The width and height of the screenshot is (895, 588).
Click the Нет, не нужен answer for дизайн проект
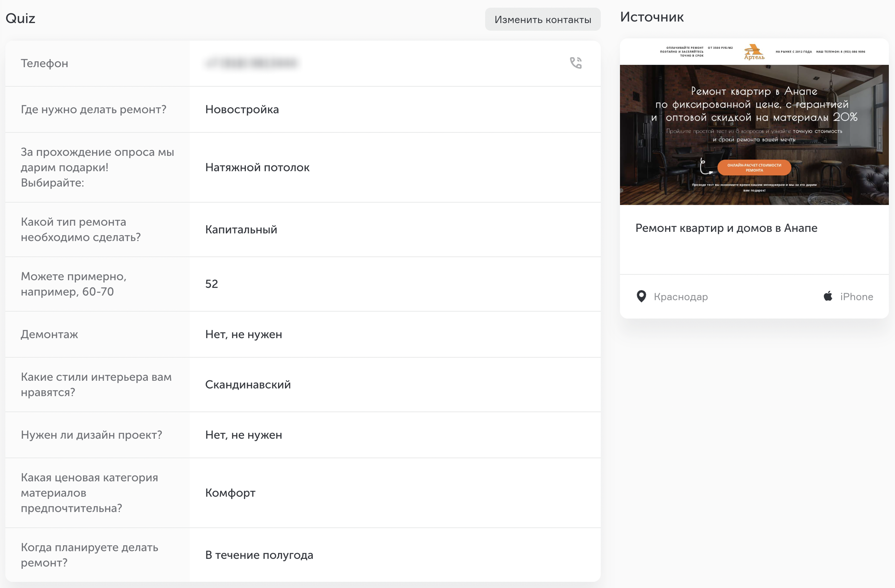point(244,435)
